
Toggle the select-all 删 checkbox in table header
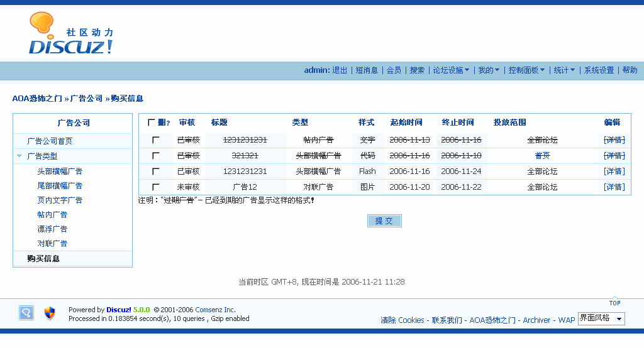[152, 122]
